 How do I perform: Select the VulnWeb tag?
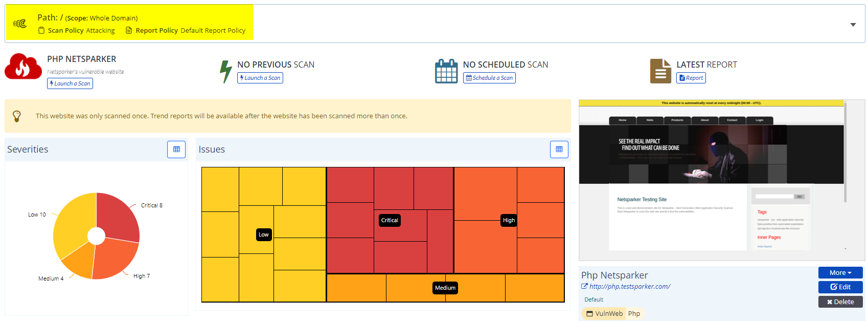click(604, 314)
